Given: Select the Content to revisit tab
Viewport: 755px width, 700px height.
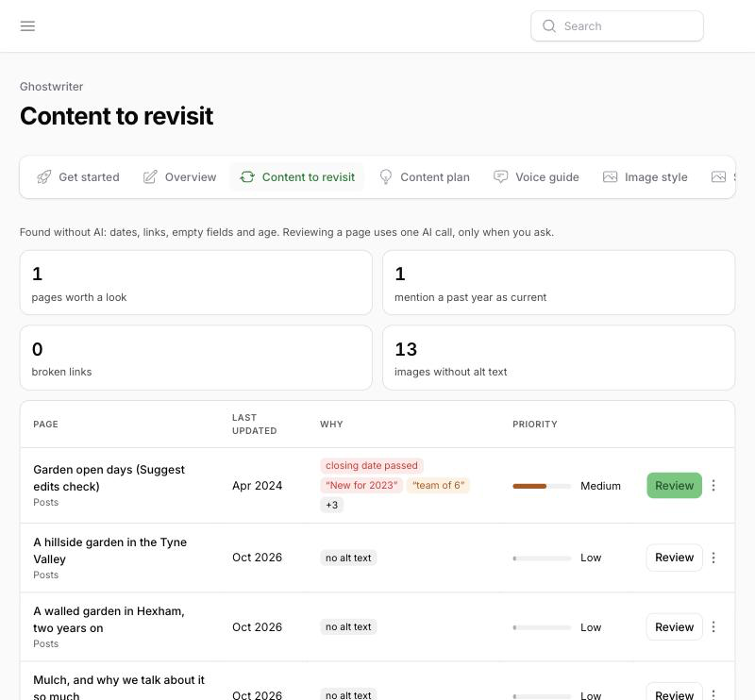Looking at the screenshot, I should coord(297,177).
